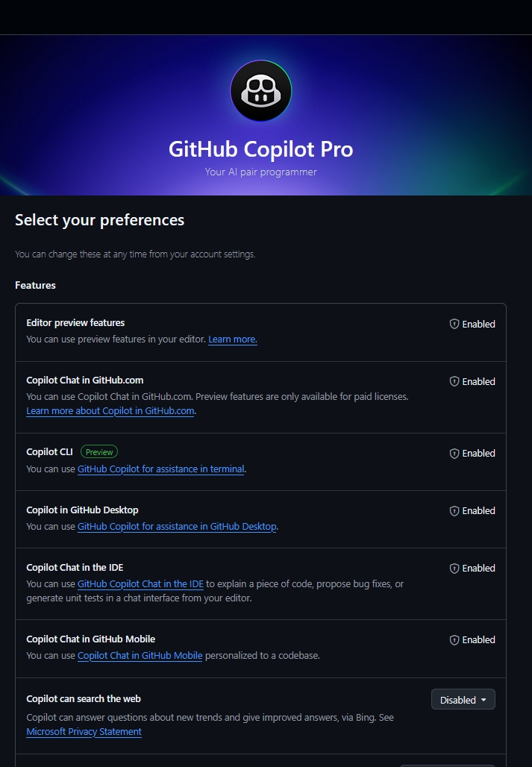Click the Copilot can search the web title

(x=84, y=699)
